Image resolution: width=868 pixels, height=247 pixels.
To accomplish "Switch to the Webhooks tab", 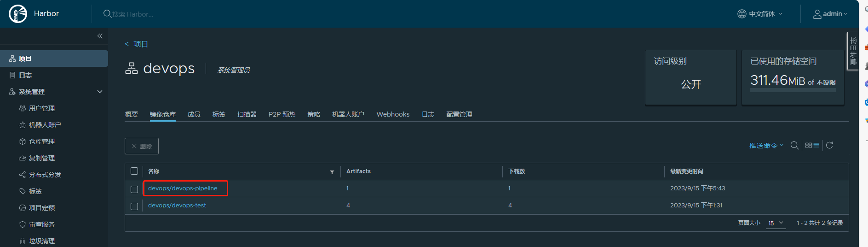I will pos(393,114).
